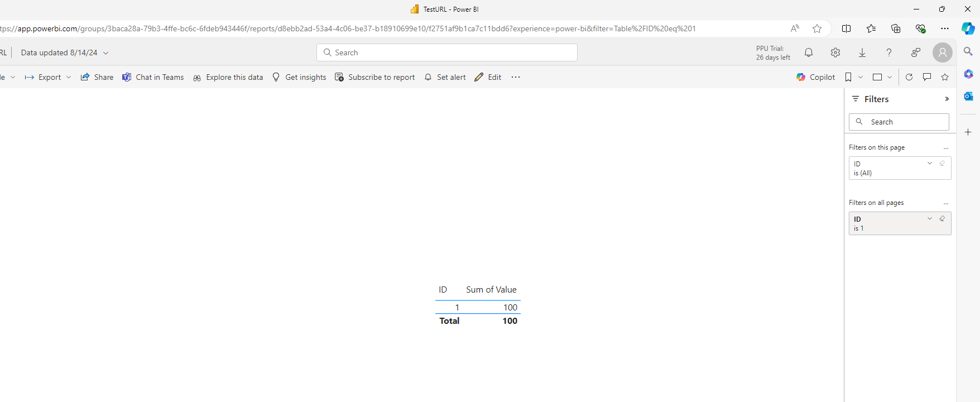Click Subscribe to report

point(375,77)
